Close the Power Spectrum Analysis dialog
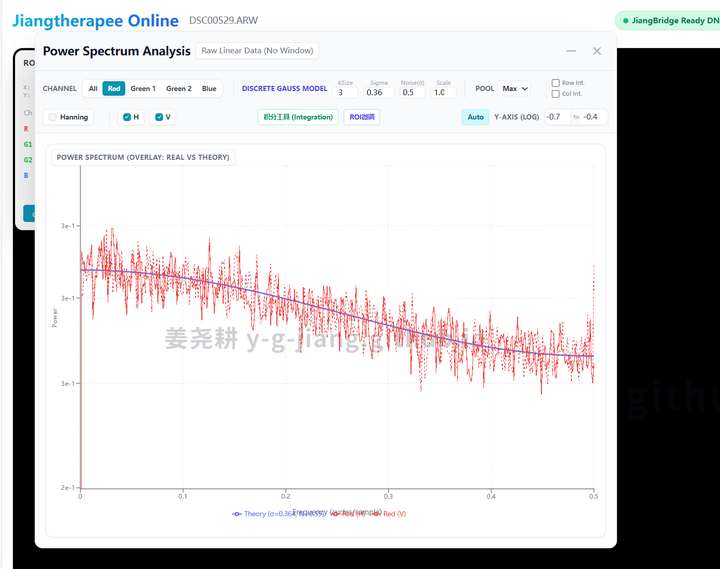The width and height of the screenshot is (720, 569). coord(596,51)
